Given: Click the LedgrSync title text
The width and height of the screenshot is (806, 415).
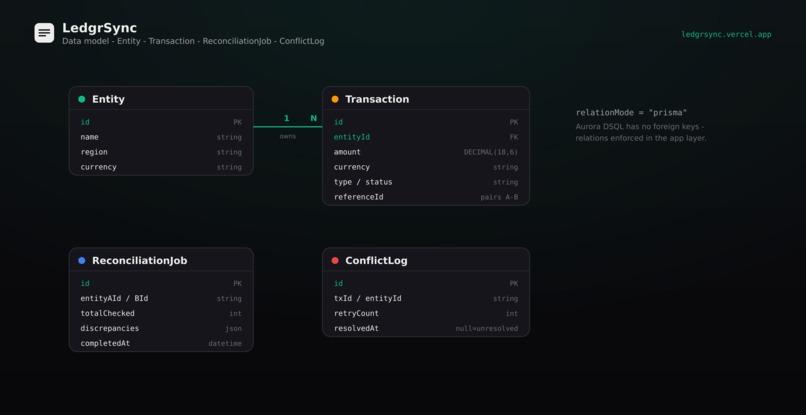Looking at the screenshot, I should tap(100, 28).
